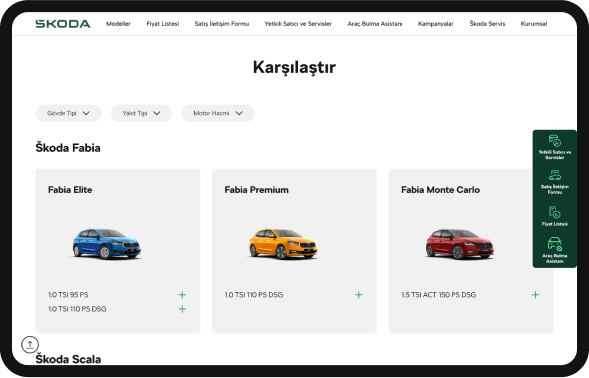Image resolution: width=589 pixels, height=378 pixels.
Task: Click the Škoda Fabia section heading
Action: 68,148
